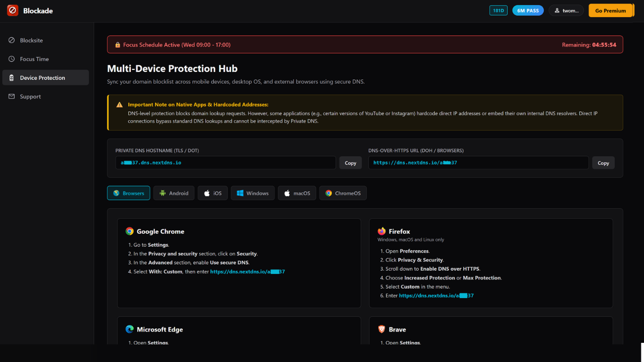
Task: Click the lock icon in focus banner
Action: point(118,45)
